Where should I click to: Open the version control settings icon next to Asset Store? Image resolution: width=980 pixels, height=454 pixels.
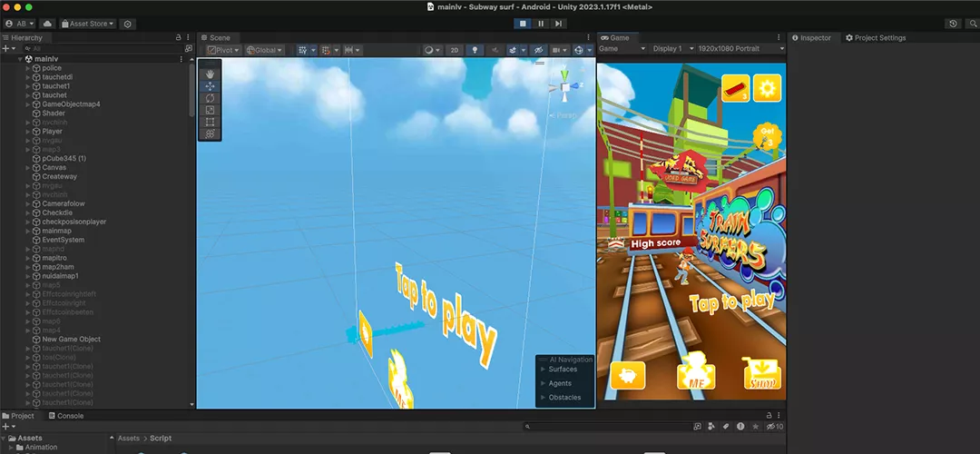pos(128,24)
